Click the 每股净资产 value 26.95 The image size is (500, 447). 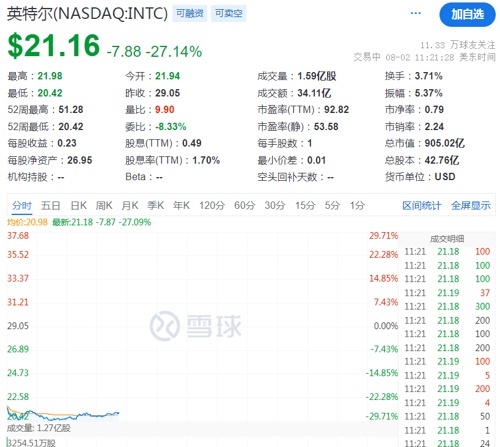pyautogui.click(x=80, y=160)
